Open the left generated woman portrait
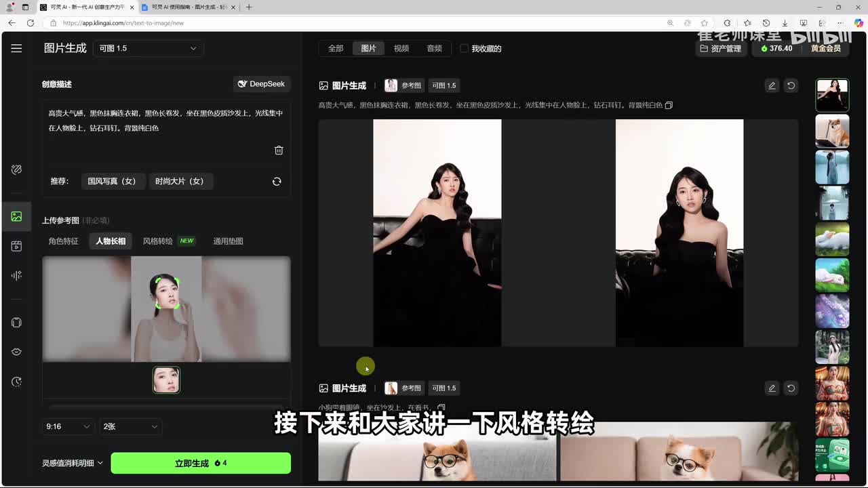Screen dimensions: 868x488 point(437,232)
